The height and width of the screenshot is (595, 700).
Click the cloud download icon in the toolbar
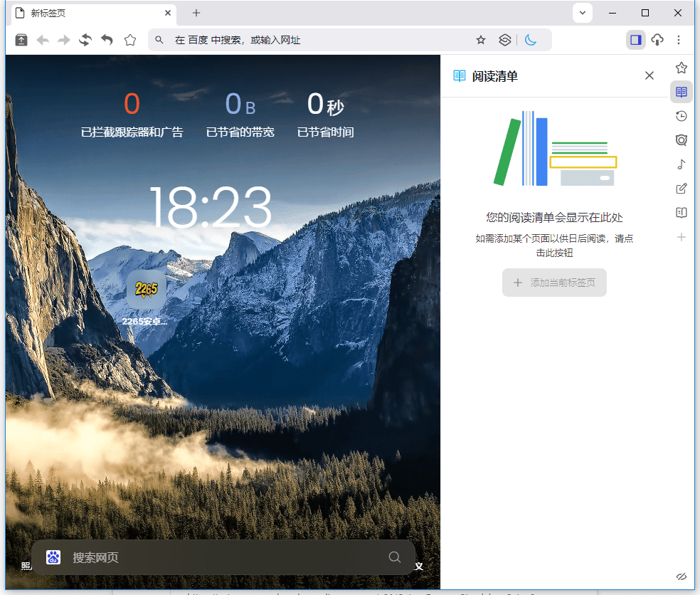(657, 40)
